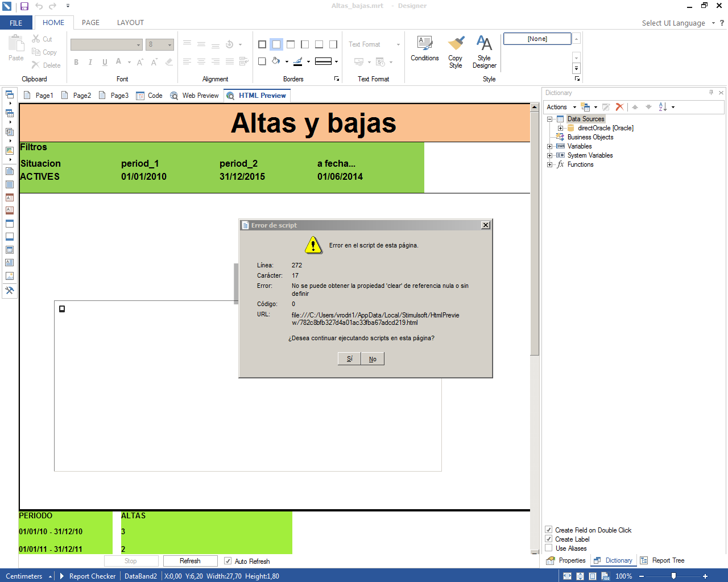The height and width of the screenshot is (582, 728).
Task: Click the sort A-Z icon in Dictionary
Action: coord(663,107)
